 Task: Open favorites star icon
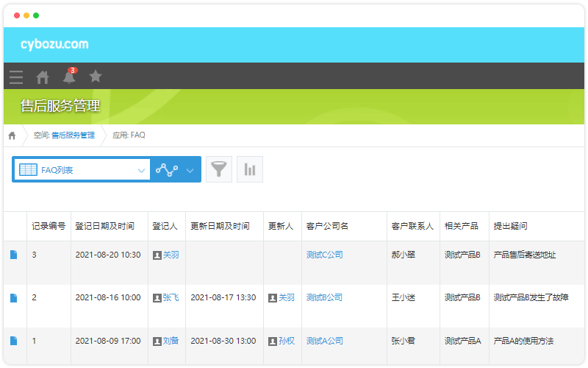[x=96, y=77]
